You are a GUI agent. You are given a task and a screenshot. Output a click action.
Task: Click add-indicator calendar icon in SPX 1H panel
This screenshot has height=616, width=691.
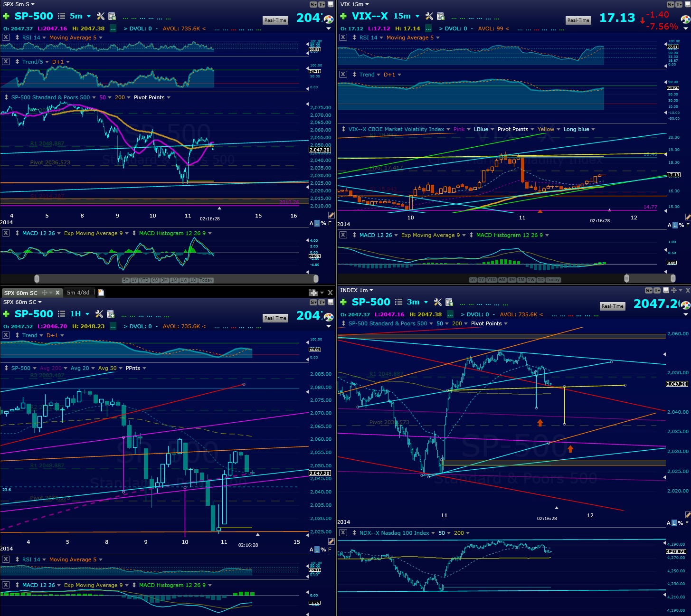point(111,314)
